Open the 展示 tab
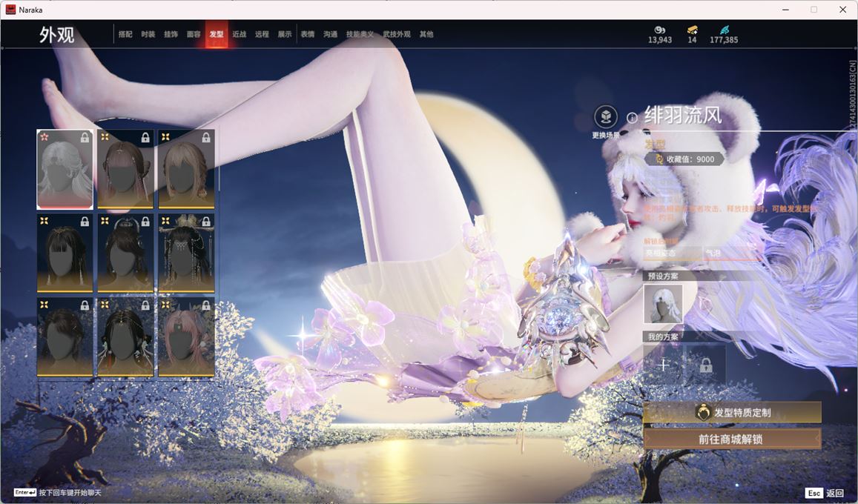The image size is (858, 504). pos(285,34)
